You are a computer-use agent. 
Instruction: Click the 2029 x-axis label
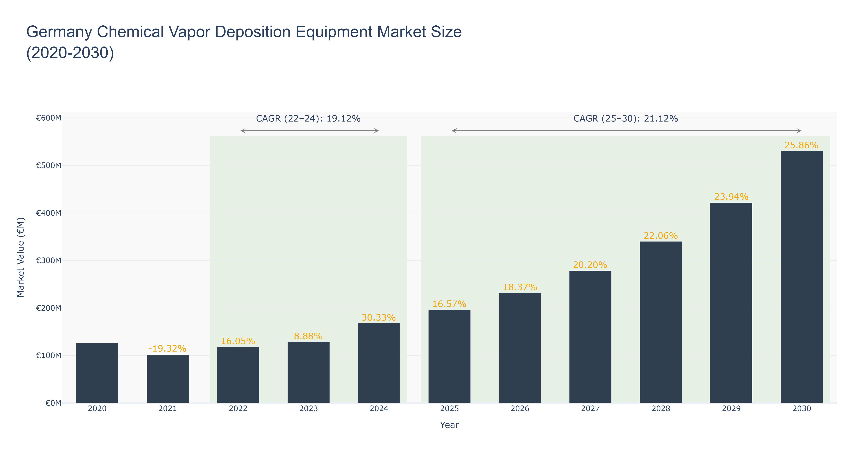(731, 409)
